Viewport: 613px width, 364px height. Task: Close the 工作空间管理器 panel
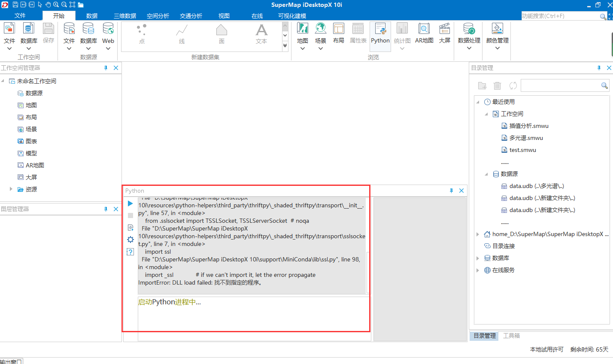pyautogui.click(x=116, y=68)
